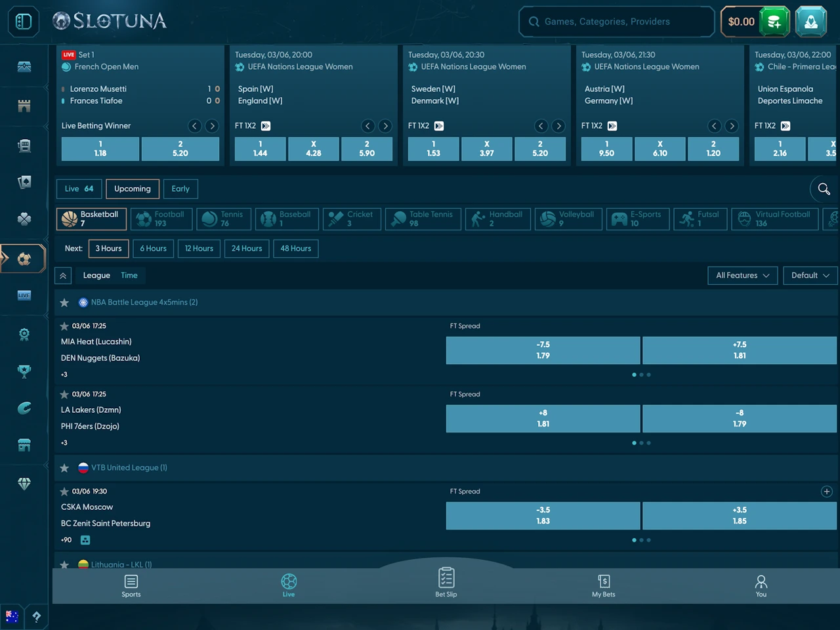
Task: Expand the All Features dropdown
Action: point(742,276)
